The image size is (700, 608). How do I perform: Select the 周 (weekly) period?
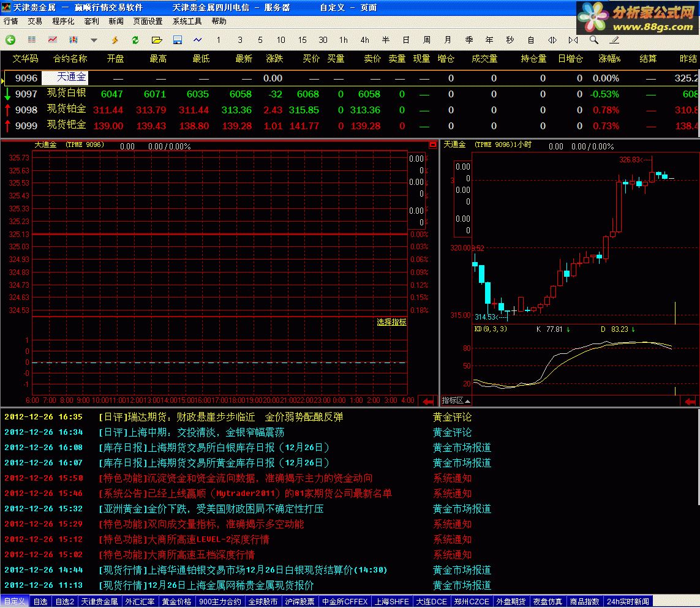(427, 40)
